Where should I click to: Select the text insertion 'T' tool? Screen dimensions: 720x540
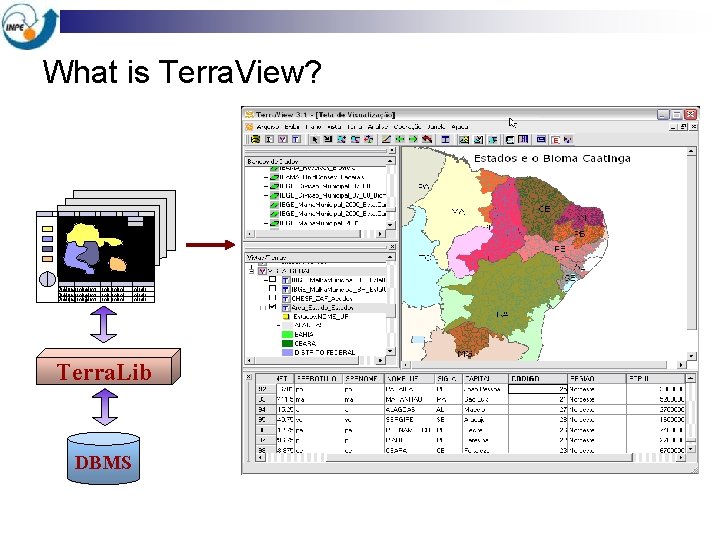click(445, 139)
